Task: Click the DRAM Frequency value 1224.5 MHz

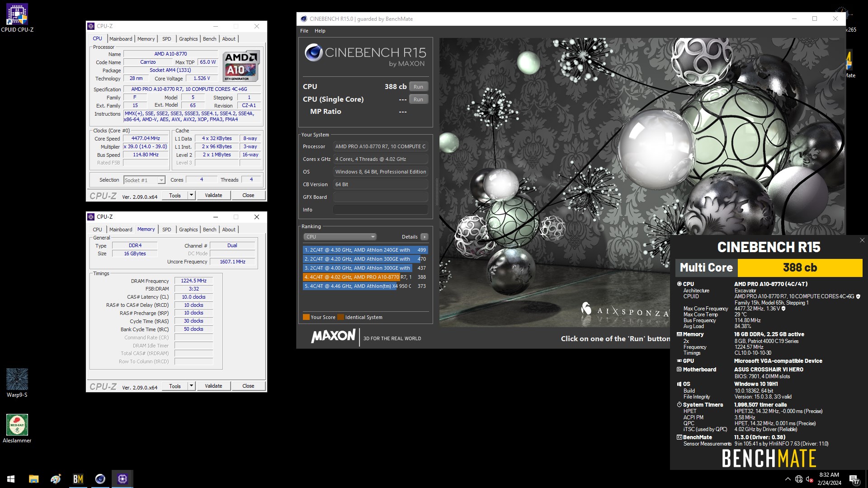Action: pos(193,281)
